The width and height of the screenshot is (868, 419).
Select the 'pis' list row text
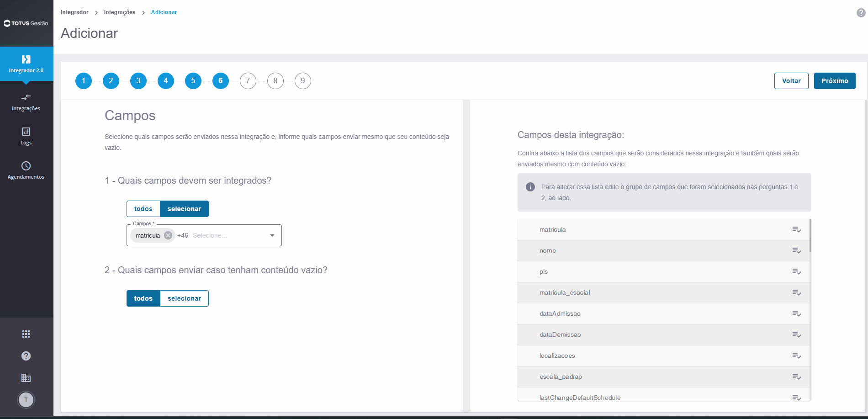click(x=544, y=271)
